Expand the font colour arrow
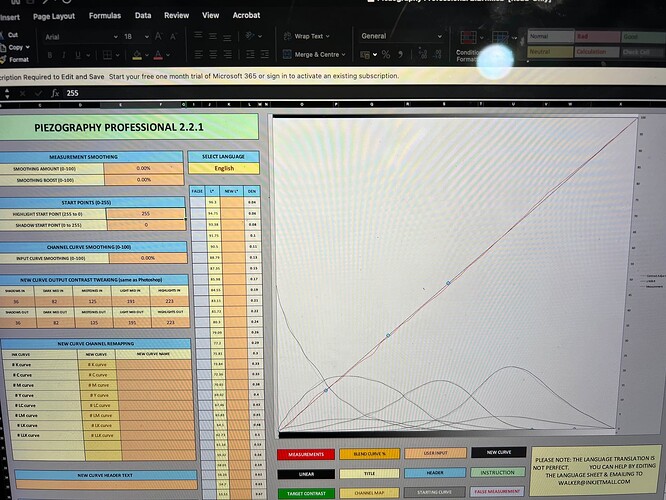Screen dimensions: 666x500 [168, 55]
